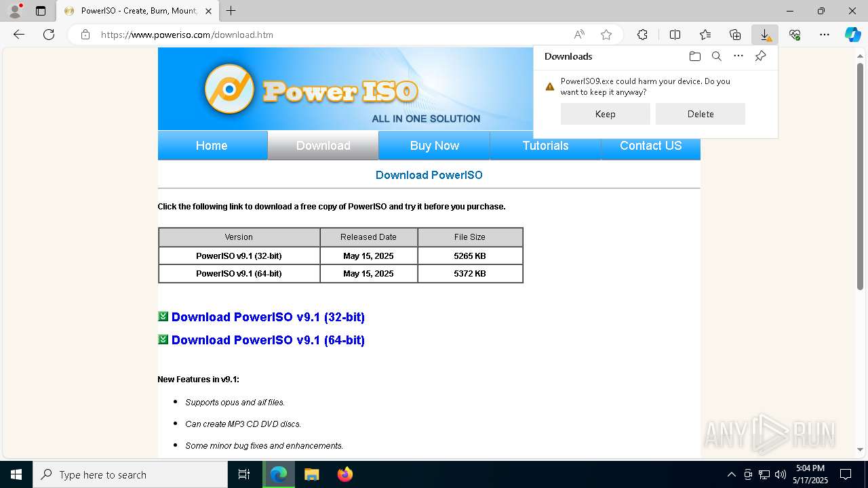The width and height of the screenshot is (868, 488).
Task: Click the browser Back arrow
Action: coord(19,35)
